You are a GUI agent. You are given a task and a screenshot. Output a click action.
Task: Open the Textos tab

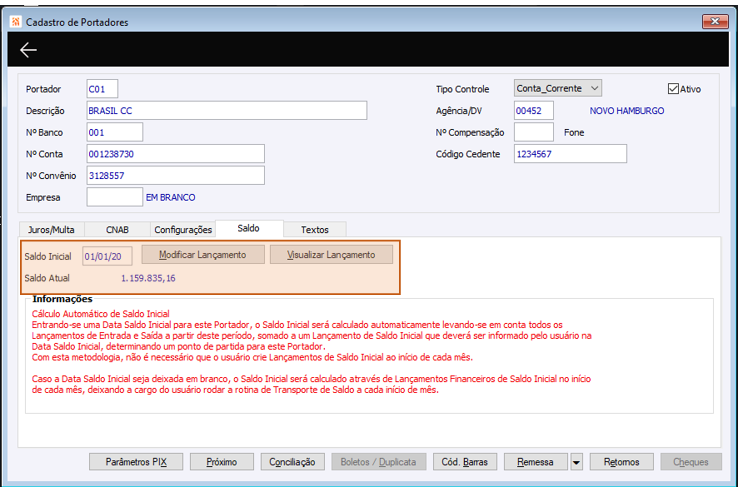314,229
